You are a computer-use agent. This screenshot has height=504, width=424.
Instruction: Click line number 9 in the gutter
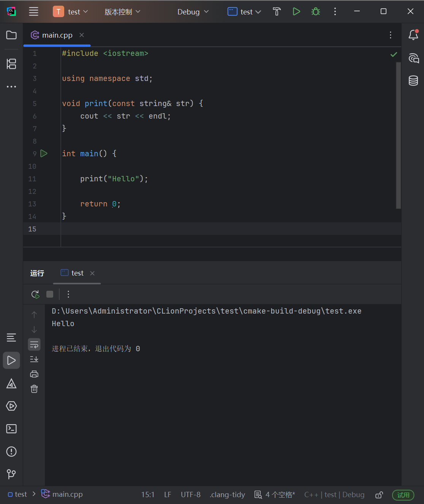coord(35,154)
